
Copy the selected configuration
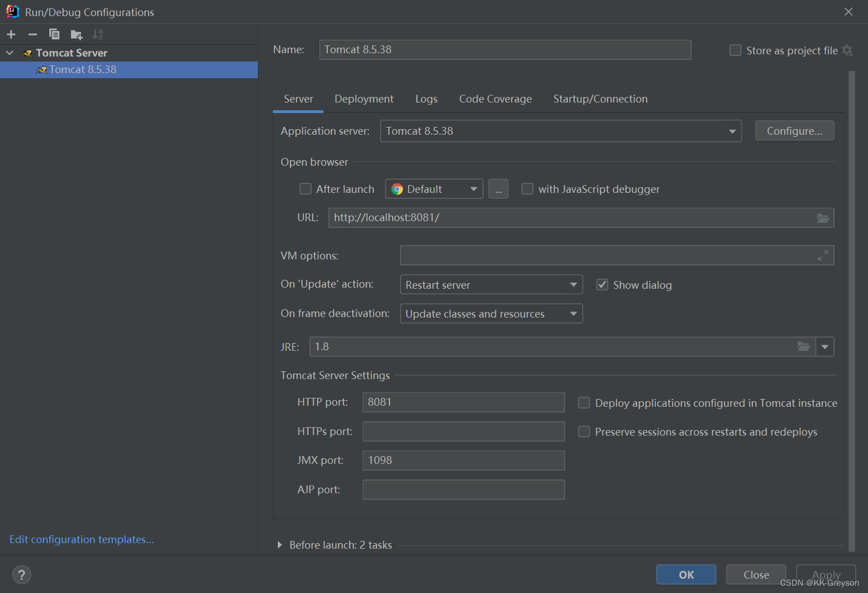point(54,34)
